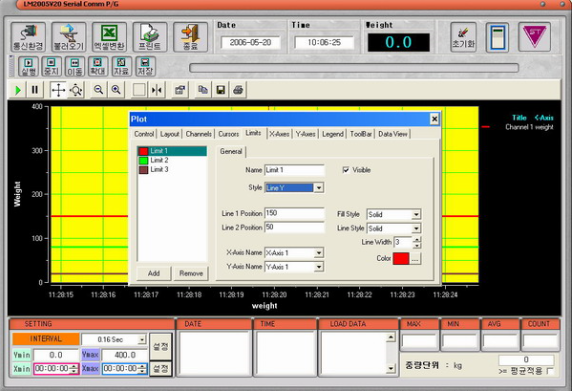Click the Line 1 Position field

coord(295,213)
